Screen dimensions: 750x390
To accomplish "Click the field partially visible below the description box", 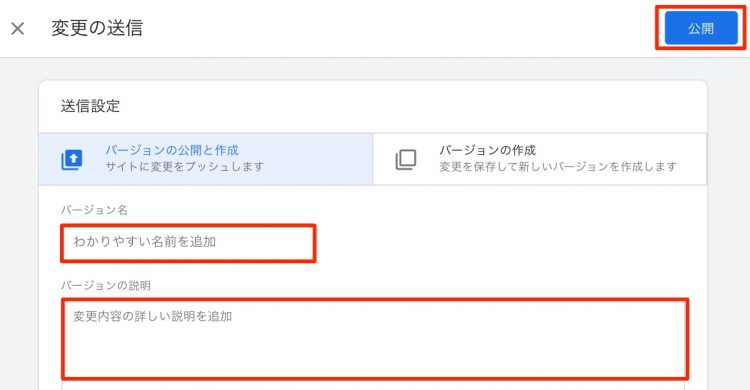I will click(373, 386).
